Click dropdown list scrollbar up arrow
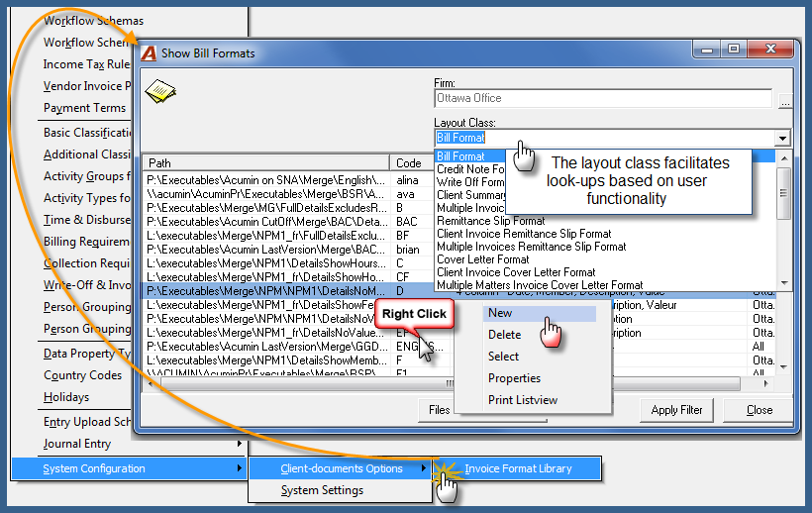 coord(784,157)
